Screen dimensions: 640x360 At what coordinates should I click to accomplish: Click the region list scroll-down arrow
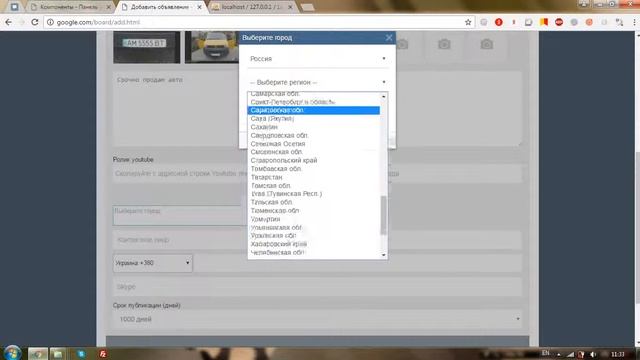pos(383,255)
